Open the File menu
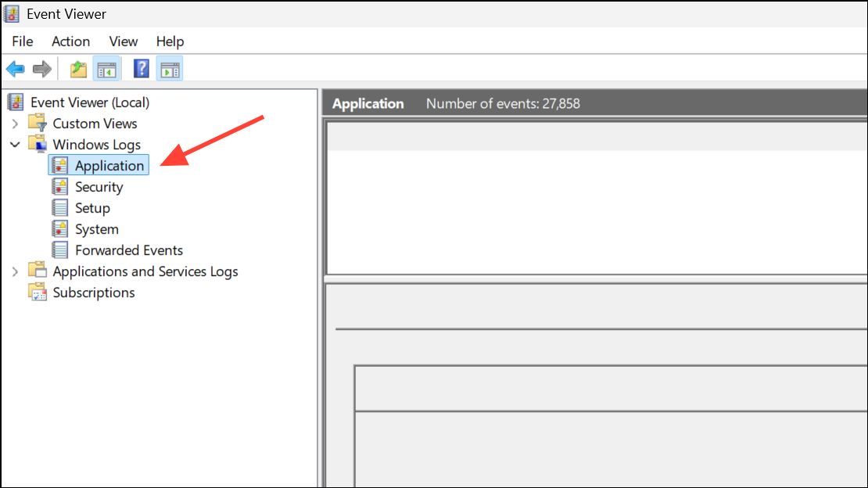Viewport: 868px width, 488px height. point(23,41)
